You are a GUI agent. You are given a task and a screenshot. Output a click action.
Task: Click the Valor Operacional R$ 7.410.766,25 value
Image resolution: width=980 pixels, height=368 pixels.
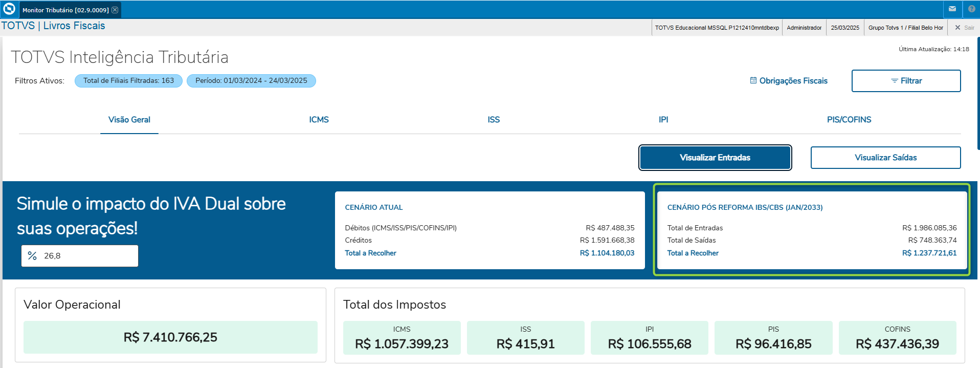(170, 337)
